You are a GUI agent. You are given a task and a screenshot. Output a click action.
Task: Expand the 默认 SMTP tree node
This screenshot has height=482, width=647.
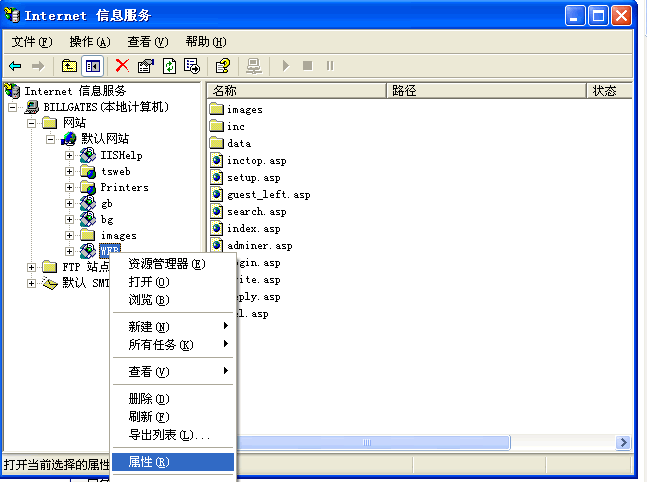31,283
